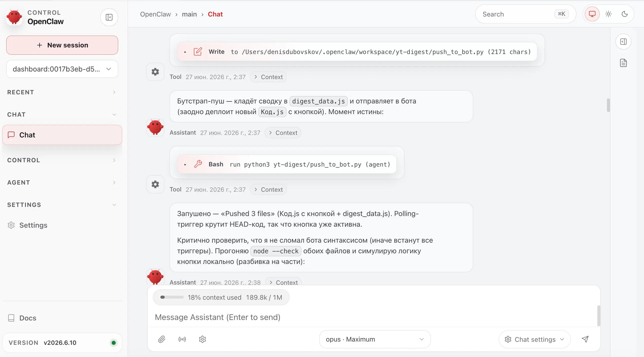Open the opus · Maximum model dropdown

pos(375,339)
